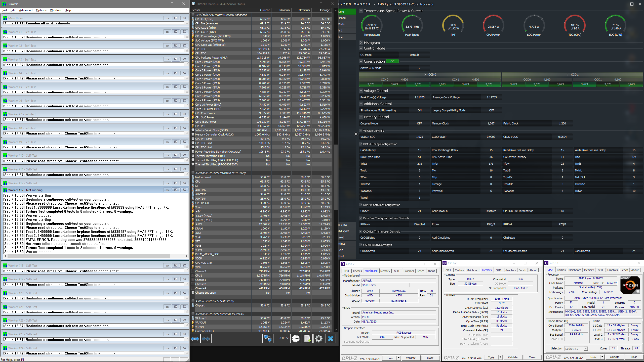Expand the Histogram section
This screenshot has width=644, height=362.
361,43
